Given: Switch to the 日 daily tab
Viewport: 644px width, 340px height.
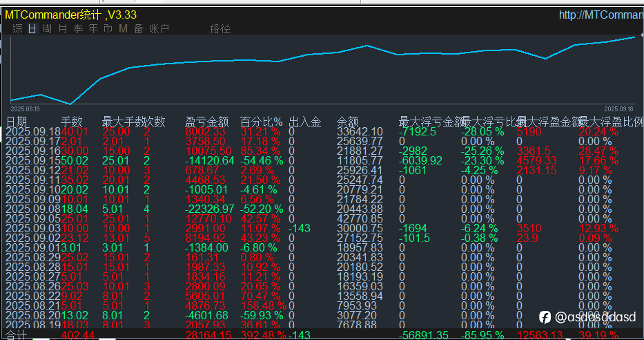Looking at the screenshot, I should [x=32, y=28].
